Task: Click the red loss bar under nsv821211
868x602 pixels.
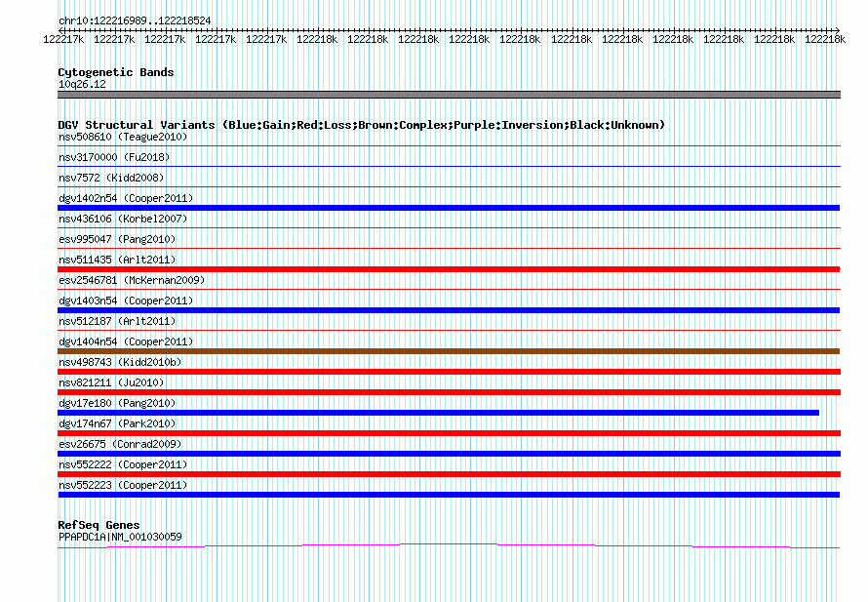Action: [x=449, y=392]
